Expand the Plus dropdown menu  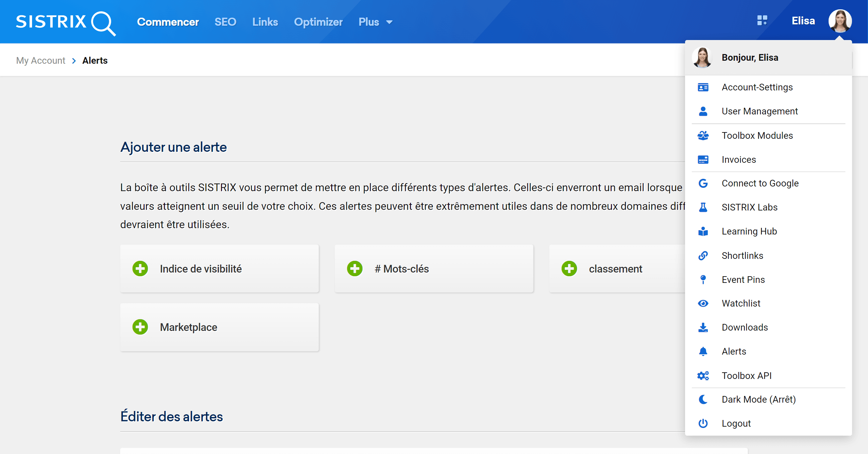point(375,22)
